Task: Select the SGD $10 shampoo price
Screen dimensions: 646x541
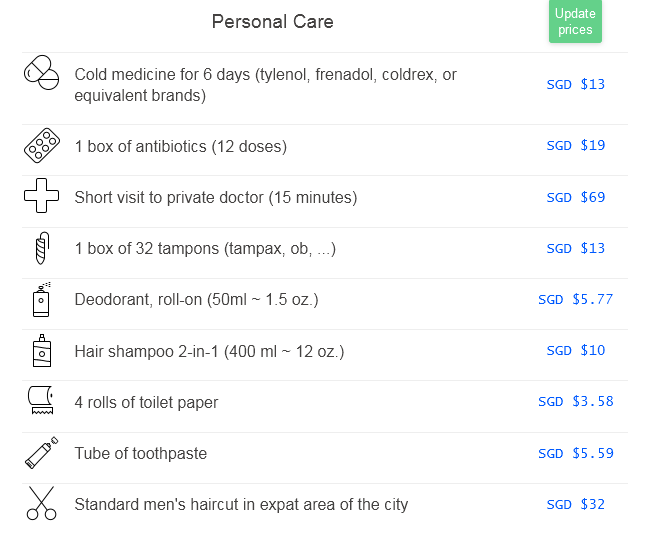Action: (x=575, y=350)
